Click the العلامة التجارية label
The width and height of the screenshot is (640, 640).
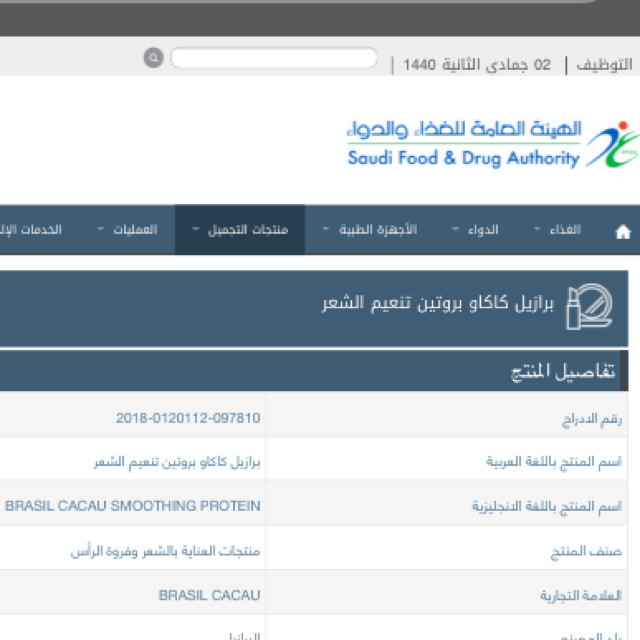(581, 596)
